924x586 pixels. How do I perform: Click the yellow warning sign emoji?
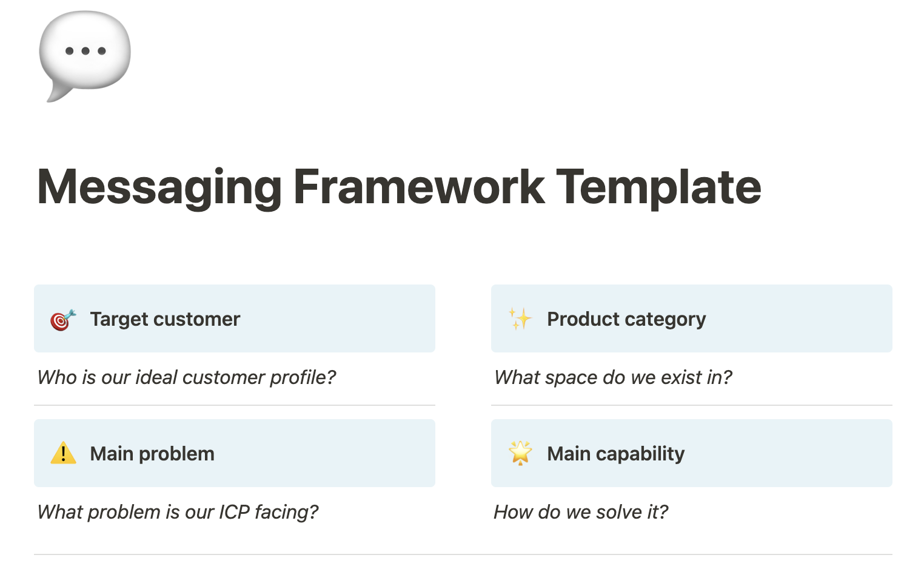63,453
